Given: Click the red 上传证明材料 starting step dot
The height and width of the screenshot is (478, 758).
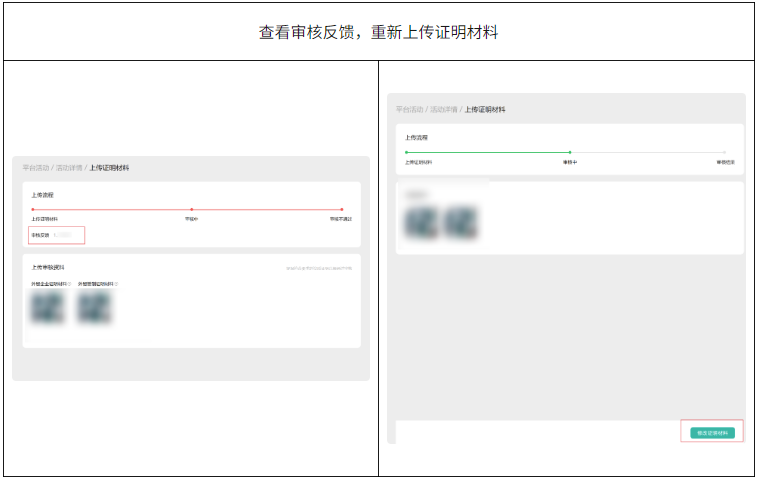Looking at the screenshot, I should pos(33,210).
